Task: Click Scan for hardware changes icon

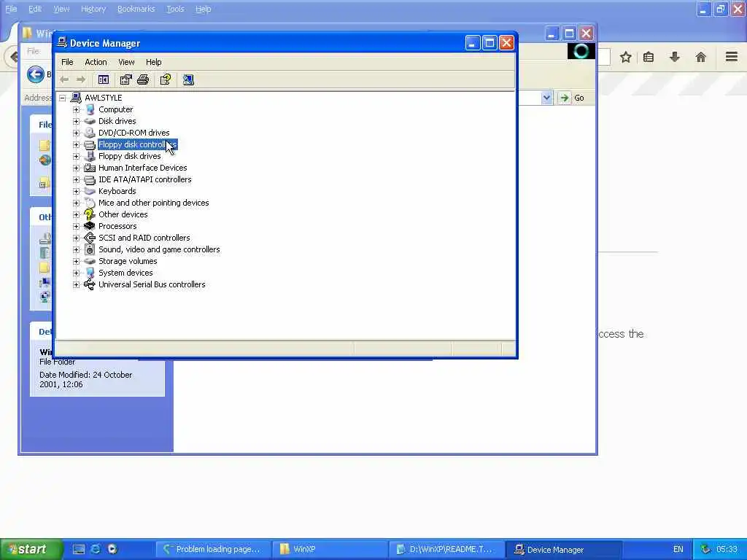Action: point(188,80)
